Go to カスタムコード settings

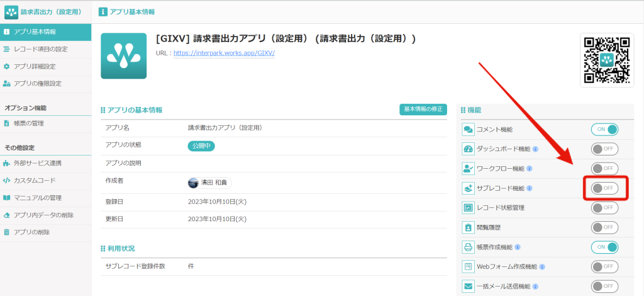[x=34, y=181]
